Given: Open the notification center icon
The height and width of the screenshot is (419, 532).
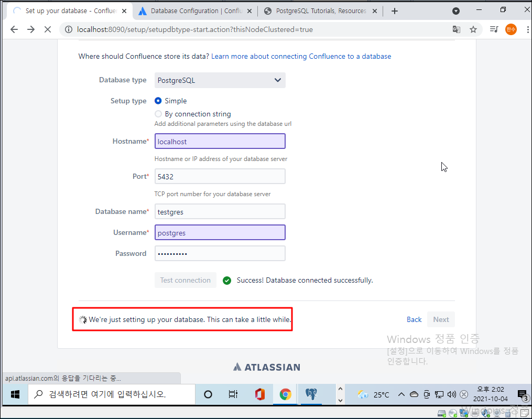Looking at the screenshot, I should click(x=523, y=394).
